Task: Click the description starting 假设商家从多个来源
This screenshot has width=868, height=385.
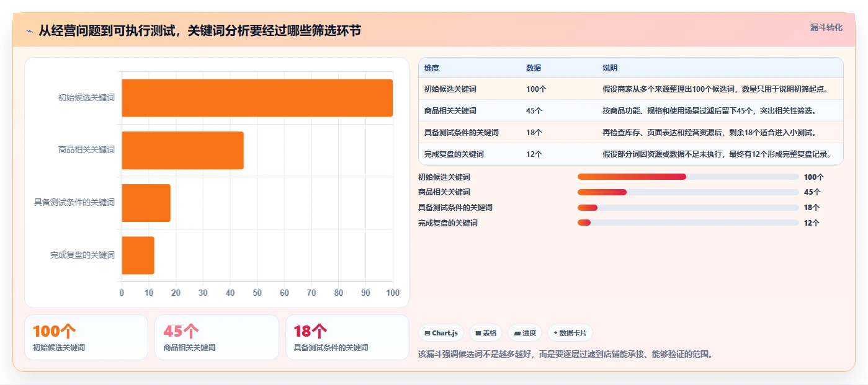Action: (715, 89)
